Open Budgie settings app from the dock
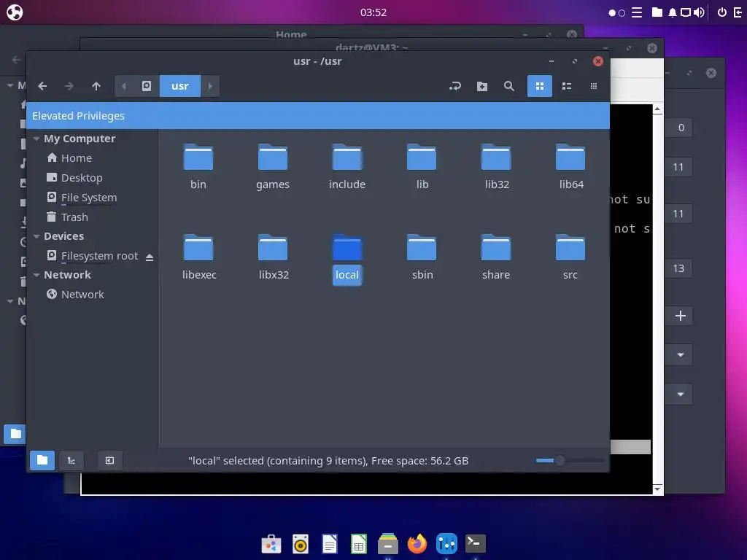 446,544
